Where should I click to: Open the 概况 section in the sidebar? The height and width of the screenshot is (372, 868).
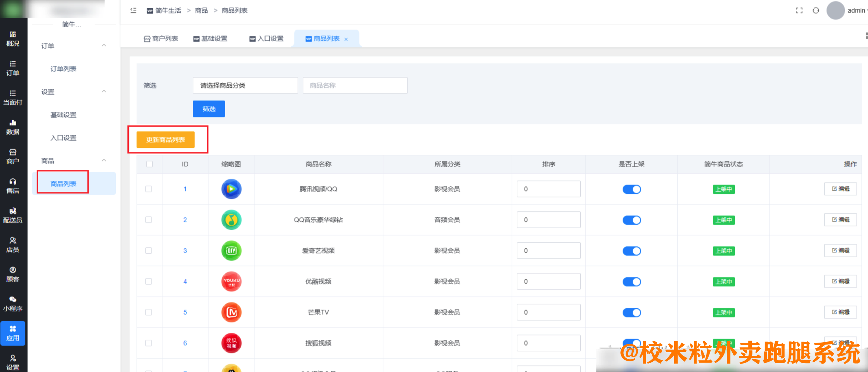tap(13, 39)
